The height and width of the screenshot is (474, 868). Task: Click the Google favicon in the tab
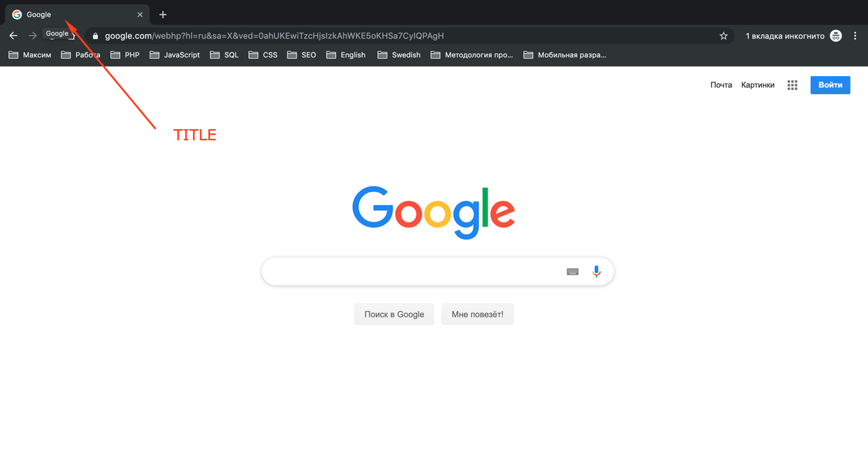pyautogui.click(x=17, y=14)
